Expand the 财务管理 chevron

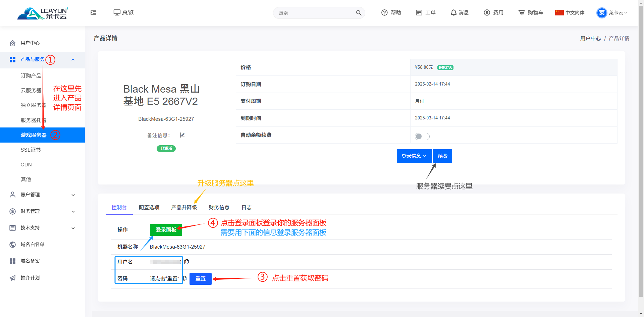73,212
